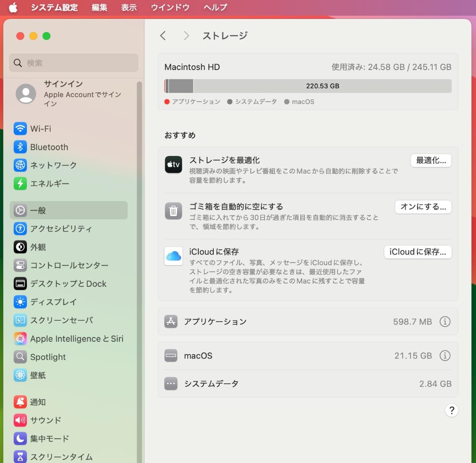Expand info for アプリケーション storage
Viewport: 476px width, 463px height.
pos(445,322)
